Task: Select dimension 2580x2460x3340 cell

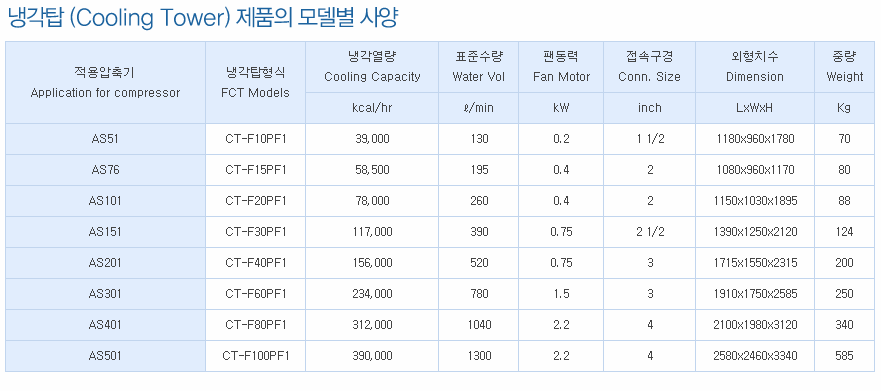Action: [x=755, y=356]
